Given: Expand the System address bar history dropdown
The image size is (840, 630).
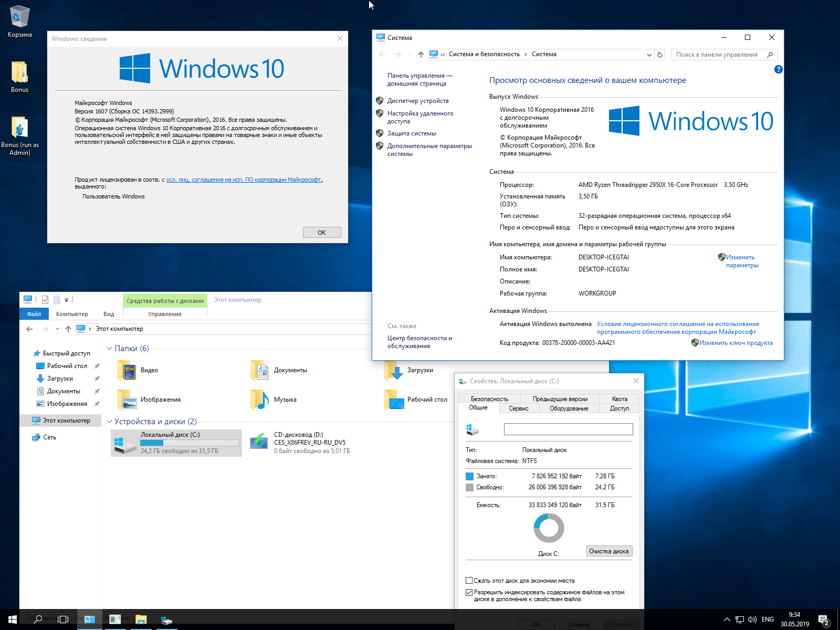Looking at the screenshot, I should [x=649, y=55].
